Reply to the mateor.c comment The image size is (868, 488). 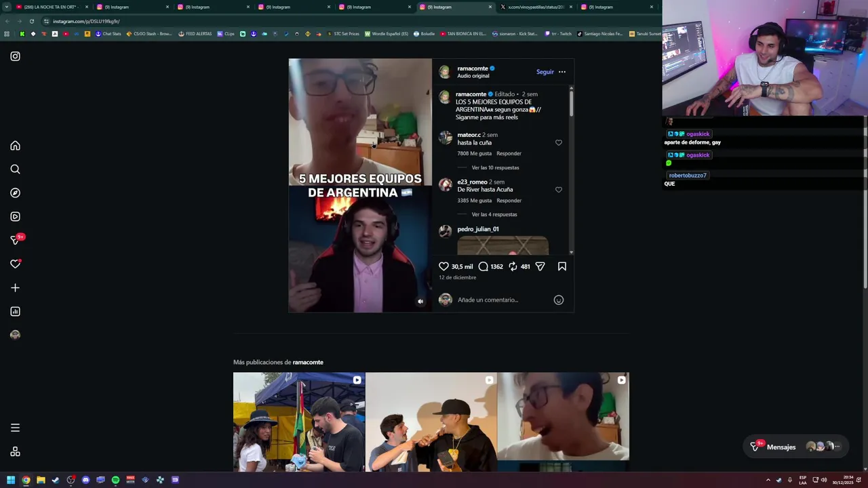click(509, 154)
